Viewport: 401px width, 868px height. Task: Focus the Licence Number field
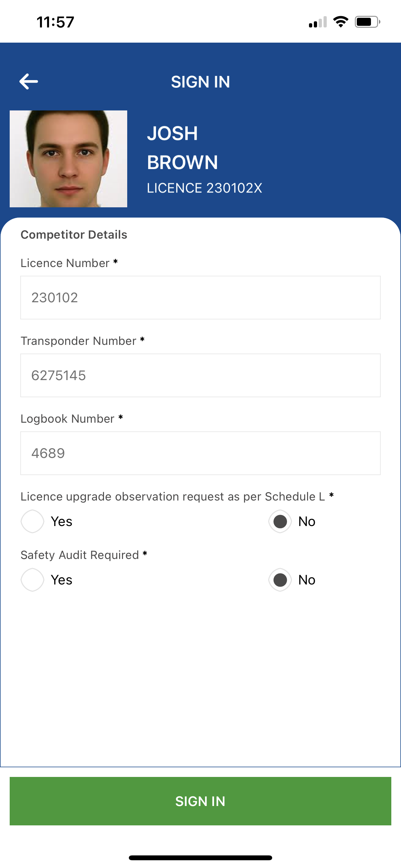[x=200, y=297]
